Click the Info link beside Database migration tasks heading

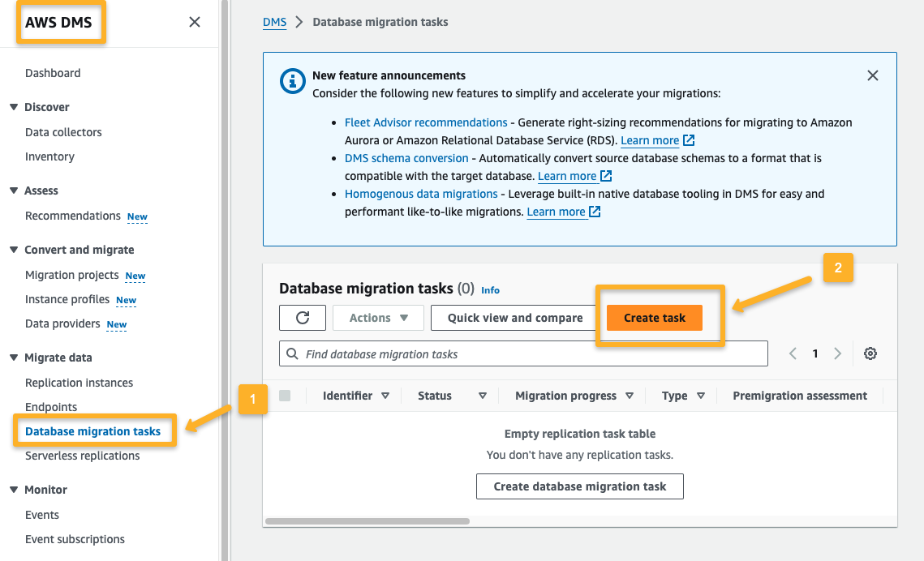coord(491,289)
